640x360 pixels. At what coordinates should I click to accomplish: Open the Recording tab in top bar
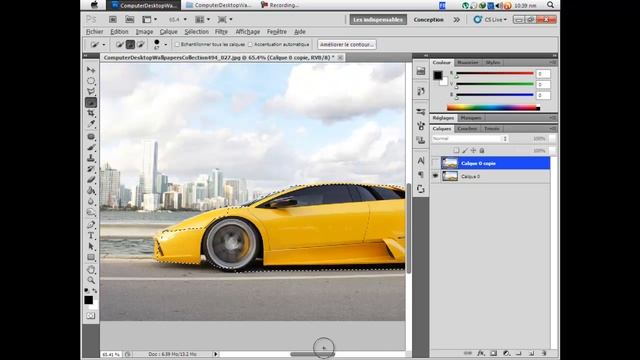[x=280, y=5]
